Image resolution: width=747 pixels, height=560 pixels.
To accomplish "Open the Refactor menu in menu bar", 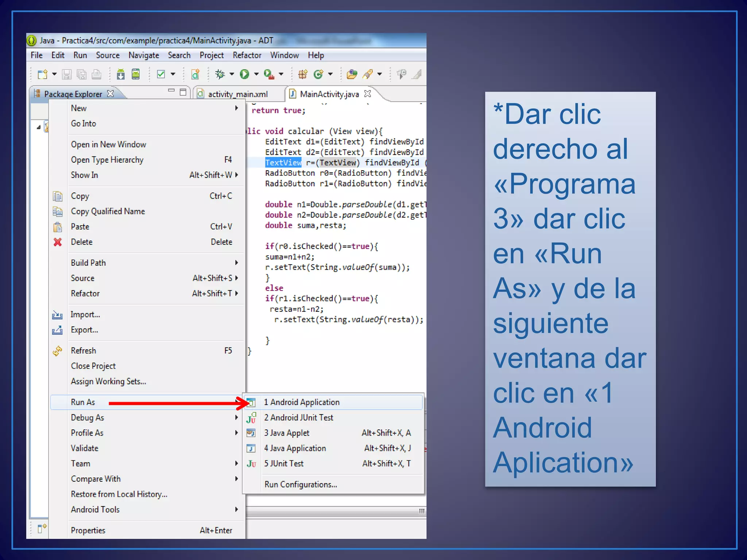I will (x=247, y=55).
